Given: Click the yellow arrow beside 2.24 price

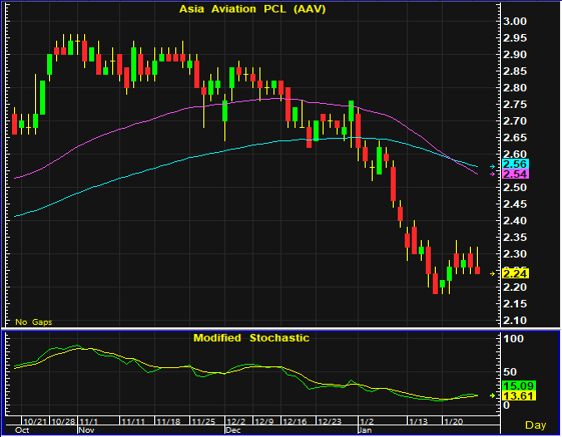Looking at the screenshot, I should (x=493, y=274).
